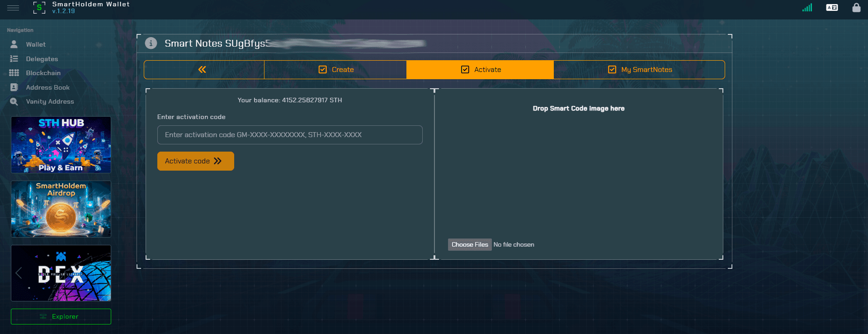Click the SmartHoldem Wallet title
Image resolution: width=868 pixels, height=334 pixels.
coord(91,4)
